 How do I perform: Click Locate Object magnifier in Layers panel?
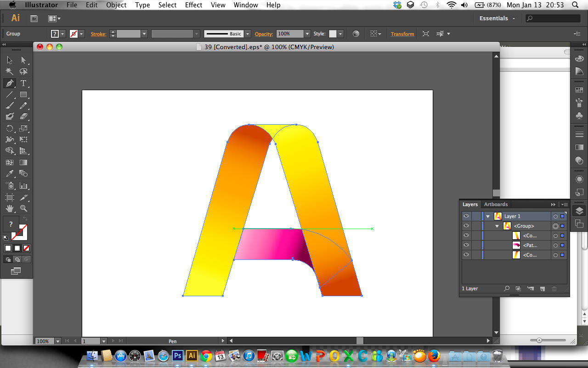click(x=507, y=289)
